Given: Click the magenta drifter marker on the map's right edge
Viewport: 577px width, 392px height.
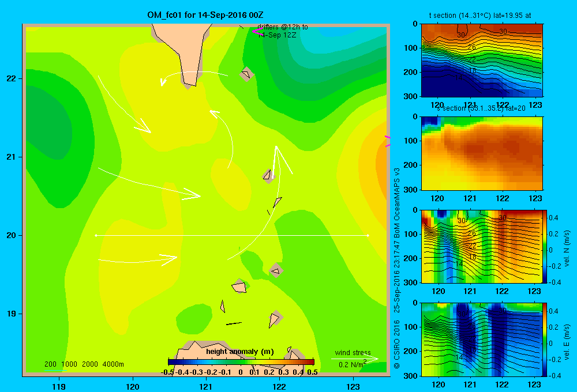Looking at the screenshot, I should [388, 141].
